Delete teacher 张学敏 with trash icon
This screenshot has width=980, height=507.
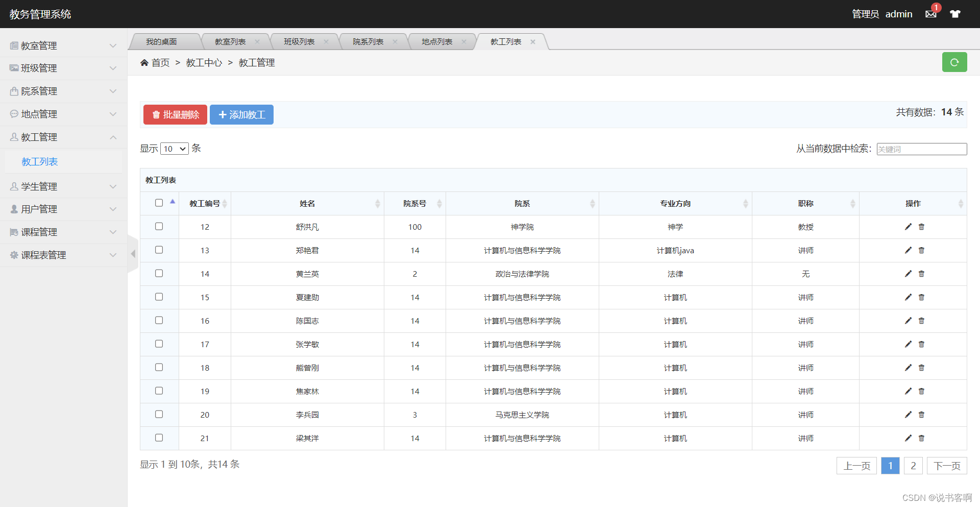tap(921, 344)
